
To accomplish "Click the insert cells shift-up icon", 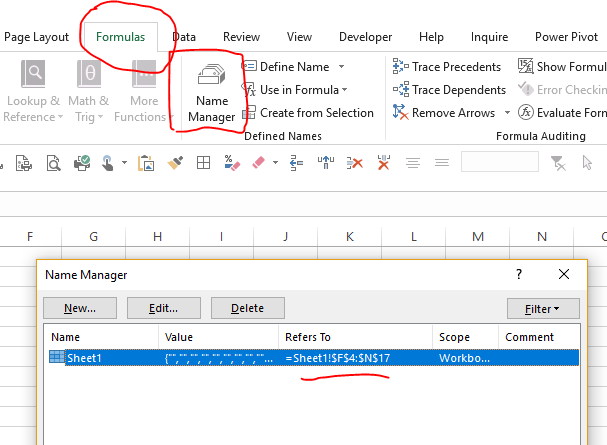I will coord(326,163).
